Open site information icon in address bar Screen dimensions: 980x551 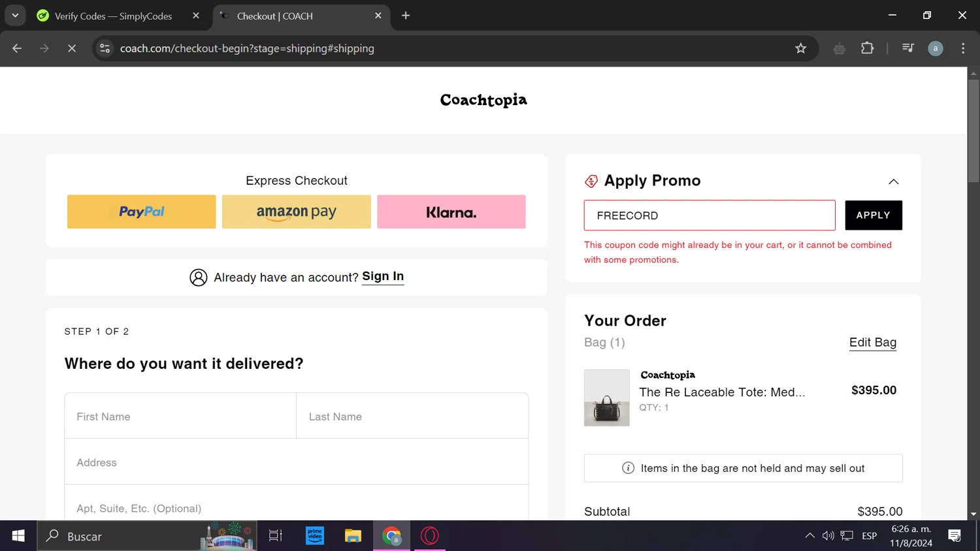105,48
